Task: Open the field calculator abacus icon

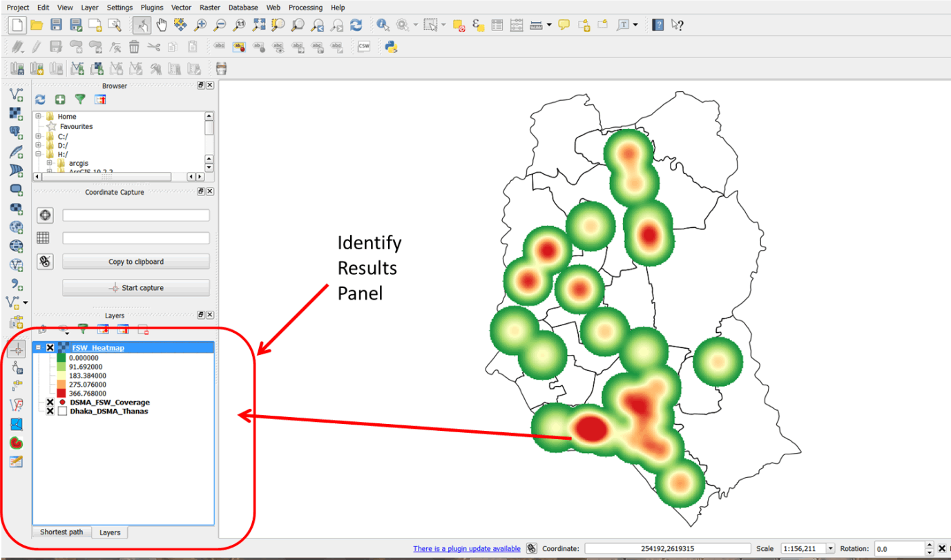Action: tap(517, 25)
